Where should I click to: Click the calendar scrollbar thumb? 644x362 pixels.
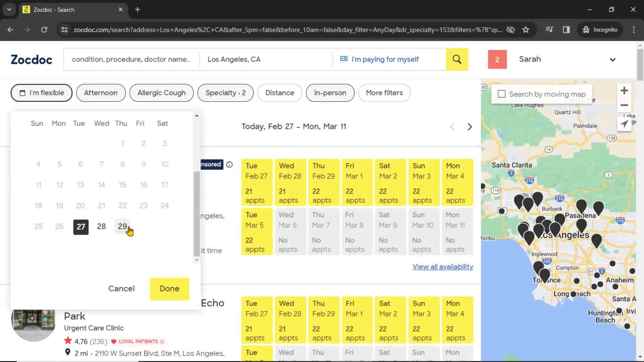[x=197, y=214]
